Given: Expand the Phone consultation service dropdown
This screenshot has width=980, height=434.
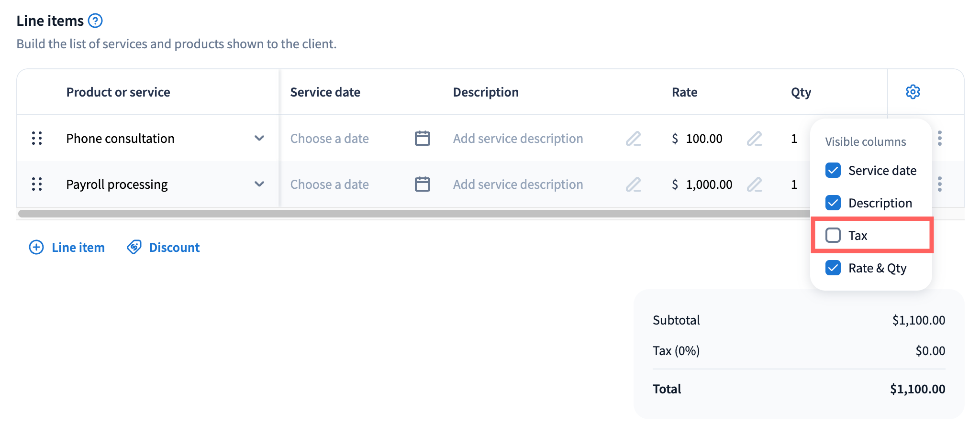Looking at the screenshot, I should coord(259,139).
